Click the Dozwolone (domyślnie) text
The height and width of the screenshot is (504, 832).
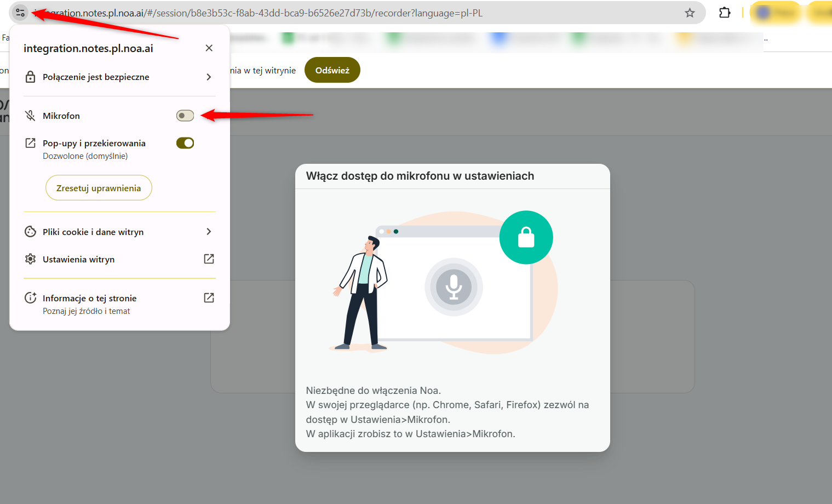tap(85, 156)
